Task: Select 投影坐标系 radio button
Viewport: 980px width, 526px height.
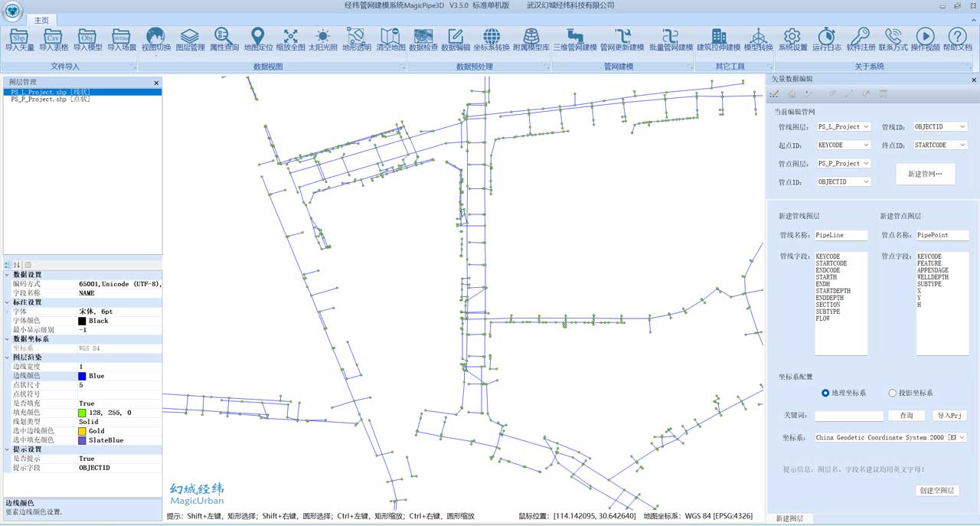Action: click(892, 393)
